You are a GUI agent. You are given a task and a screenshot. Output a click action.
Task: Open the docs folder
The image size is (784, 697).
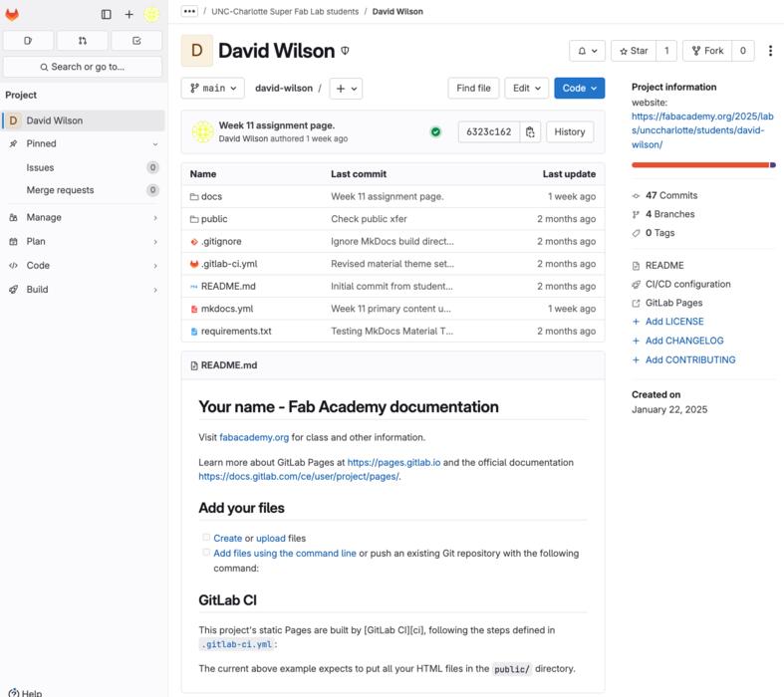[x=211, y=197]
